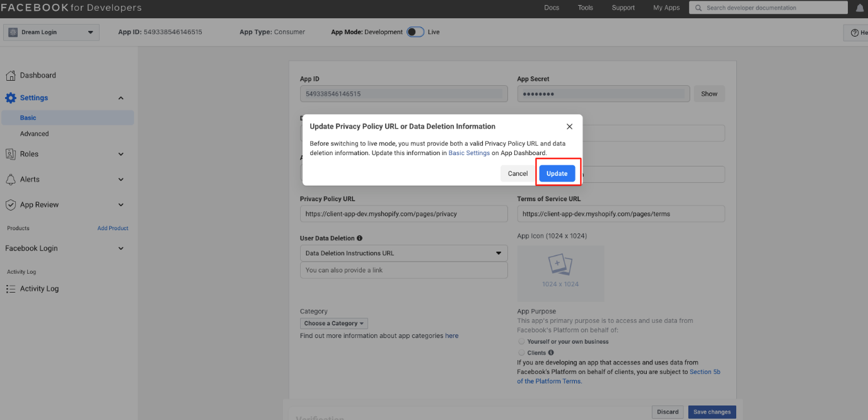Screen dimensions: 868x420
Task: Click the Settings gear icon
Action: click(x=11, y=98)
